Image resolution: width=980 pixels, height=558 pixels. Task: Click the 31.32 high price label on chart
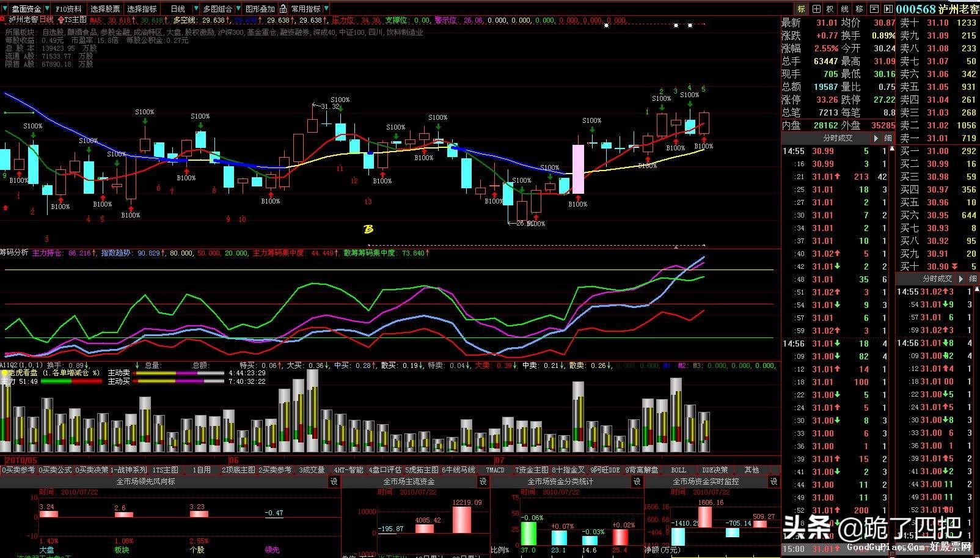click(329, 106)
